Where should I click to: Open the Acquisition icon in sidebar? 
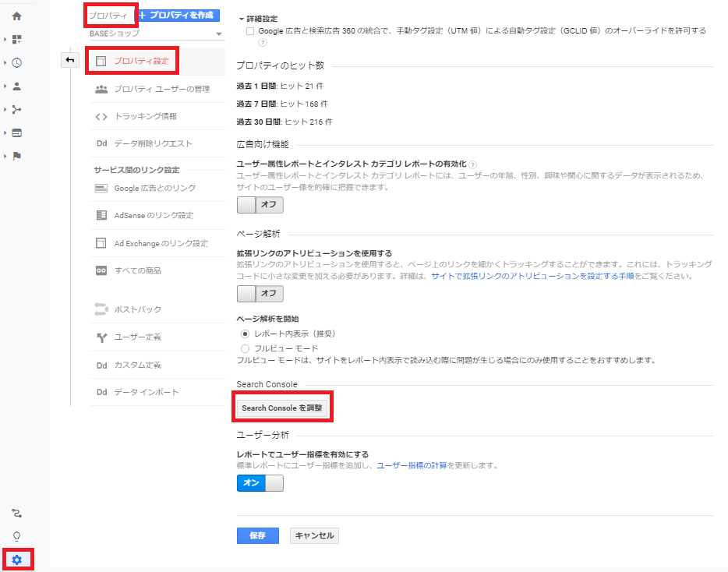[16, 109]
